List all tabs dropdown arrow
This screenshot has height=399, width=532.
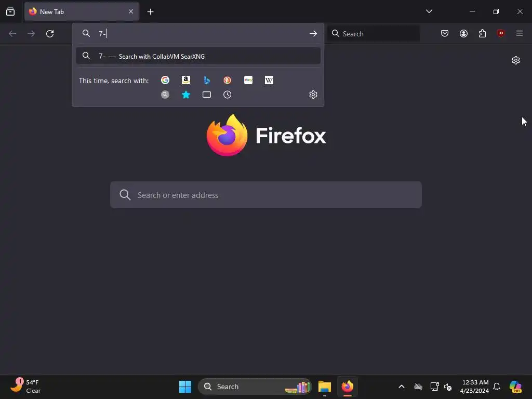(429, 11)
